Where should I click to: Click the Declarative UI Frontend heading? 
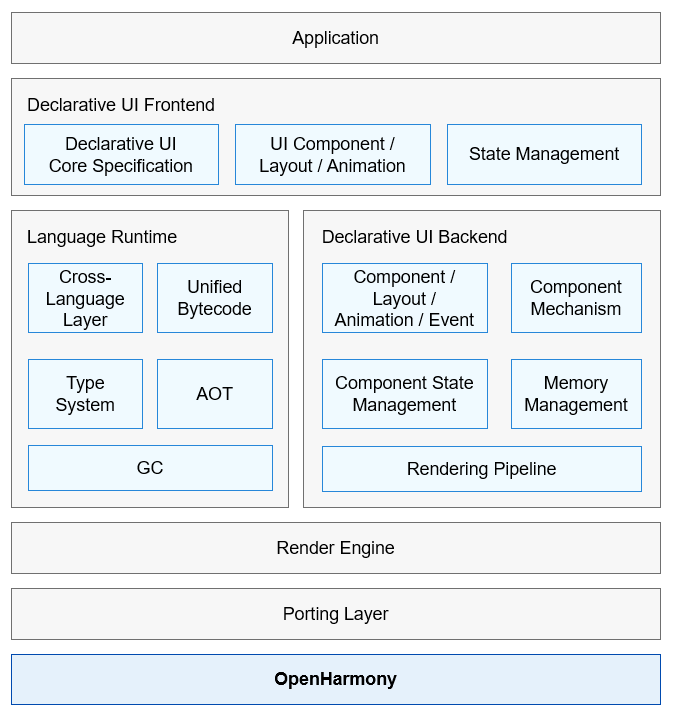pos(121,105)
